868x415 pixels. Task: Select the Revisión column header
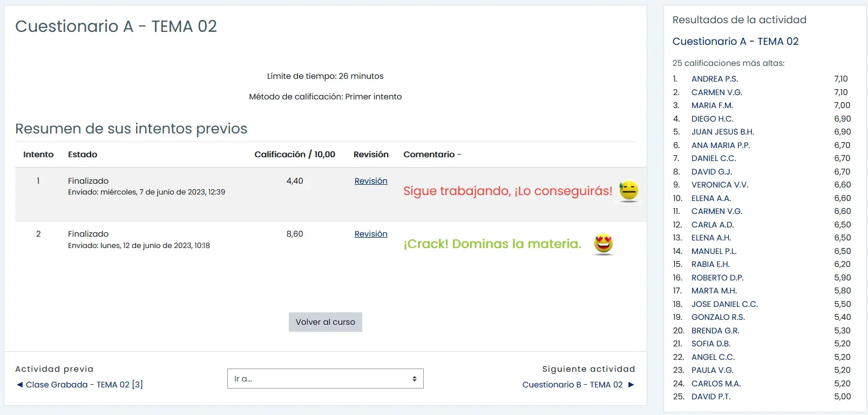coord(371,155)
